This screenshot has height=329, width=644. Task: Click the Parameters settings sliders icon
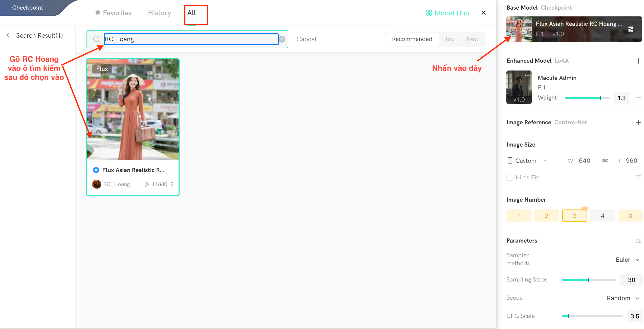coord(638,241)
